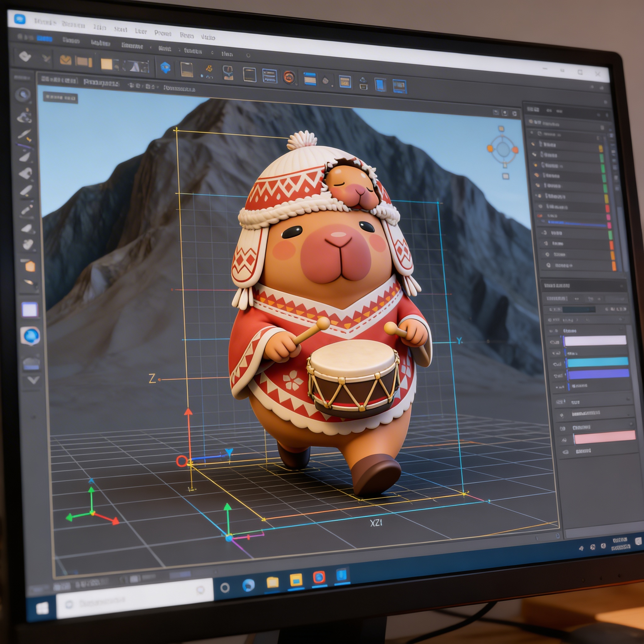Select the white square tool in left sidebar
The height and width of the screenshot is (644, 644).
[x=30, y=310]
